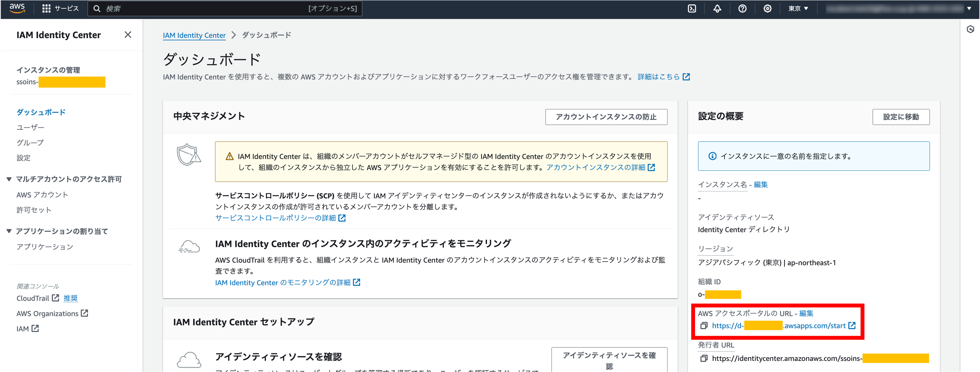
Task: Click the 'Identity Center ディレクトリ' value text
Action: tap(744, 230)
